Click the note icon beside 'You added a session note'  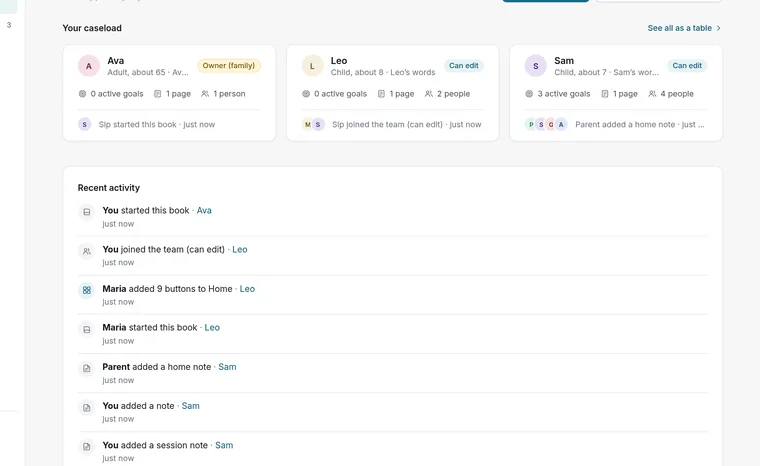click(87, 447)
